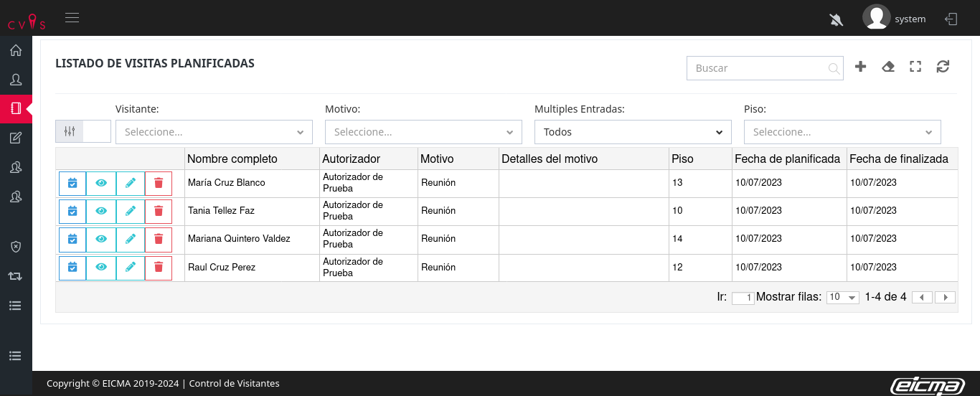
Task: Click the logout icon in top bar
Action: (951, 19)
